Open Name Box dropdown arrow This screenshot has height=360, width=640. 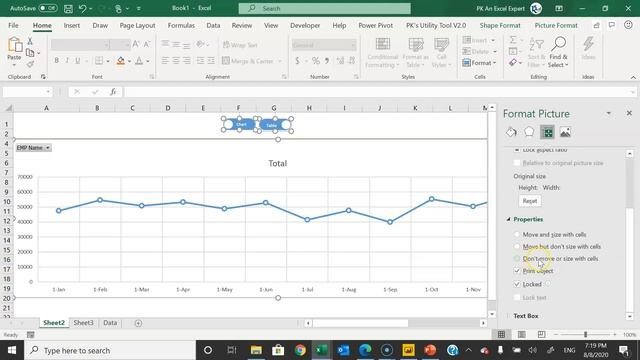(48, 92)
